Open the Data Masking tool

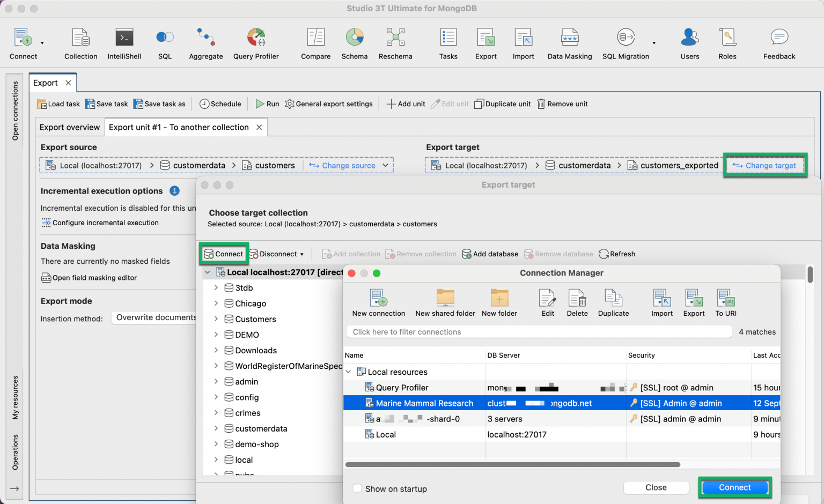tap(569, 42)
